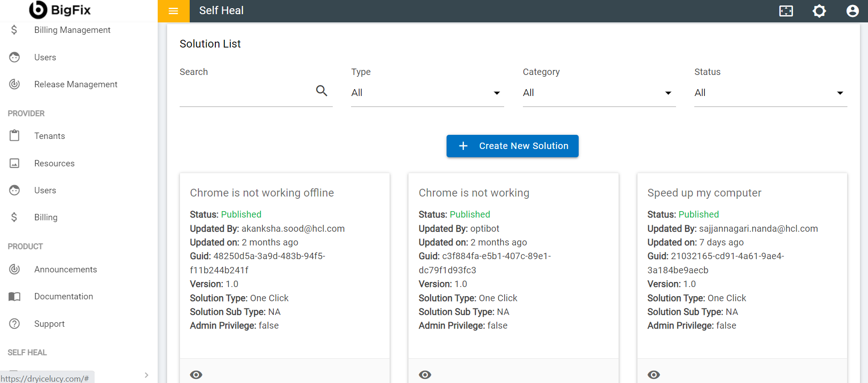Click the Create New Solution button
868x383 pixels.
tap(512, 146)
